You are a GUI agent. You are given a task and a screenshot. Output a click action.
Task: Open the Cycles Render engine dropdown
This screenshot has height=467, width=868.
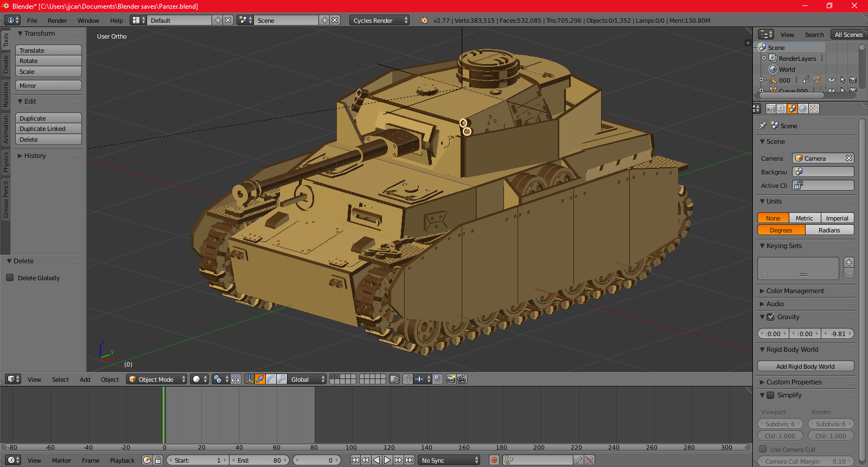pyautogui.click(x=379, y=20)
